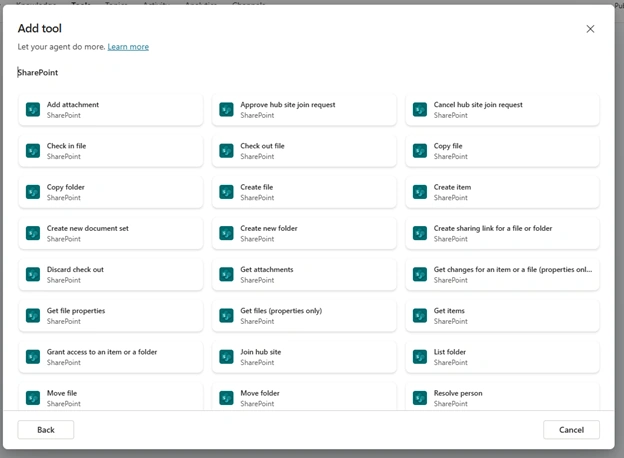The height and width of the screenshot is (458, 624).
Task: Click the icon for Cancel hub site join request
Action: point(420,109)
